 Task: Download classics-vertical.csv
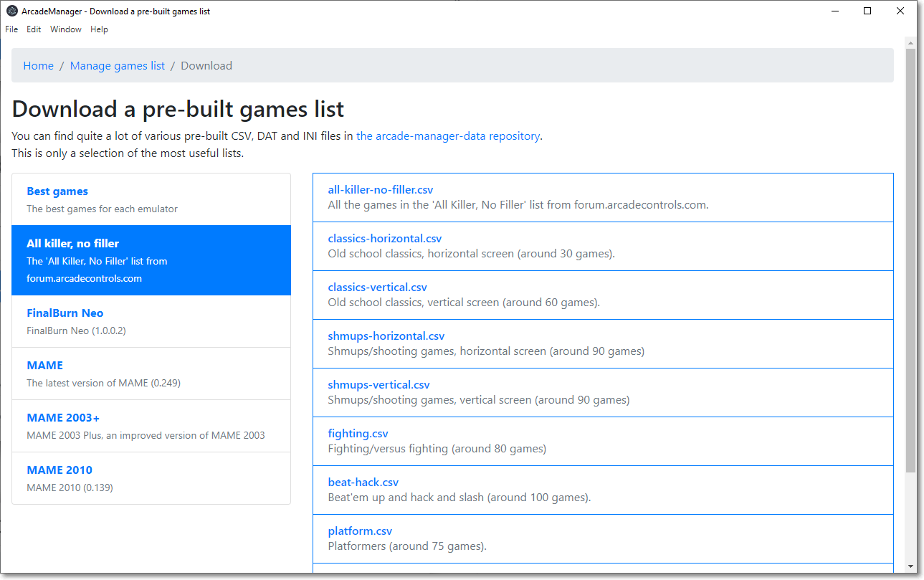pyautogui.click(x=378, y=287)
